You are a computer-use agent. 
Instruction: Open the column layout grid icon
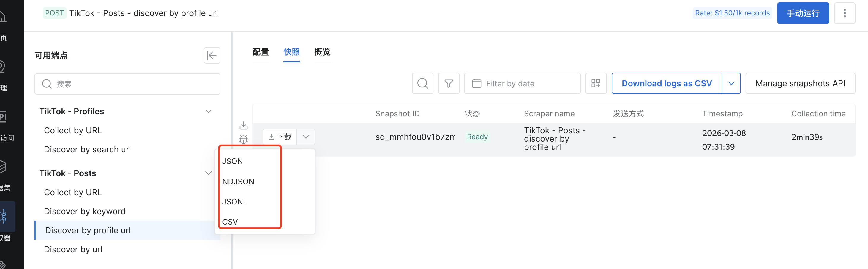point(596,83)
